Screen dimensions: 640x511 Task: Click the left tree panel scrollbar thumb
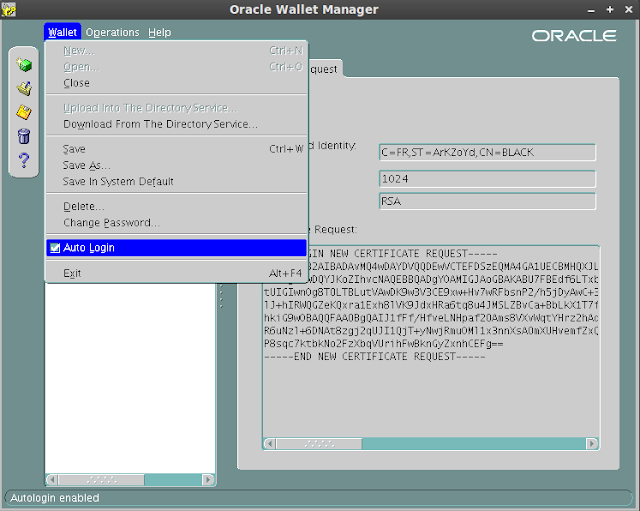pos(101,480)
